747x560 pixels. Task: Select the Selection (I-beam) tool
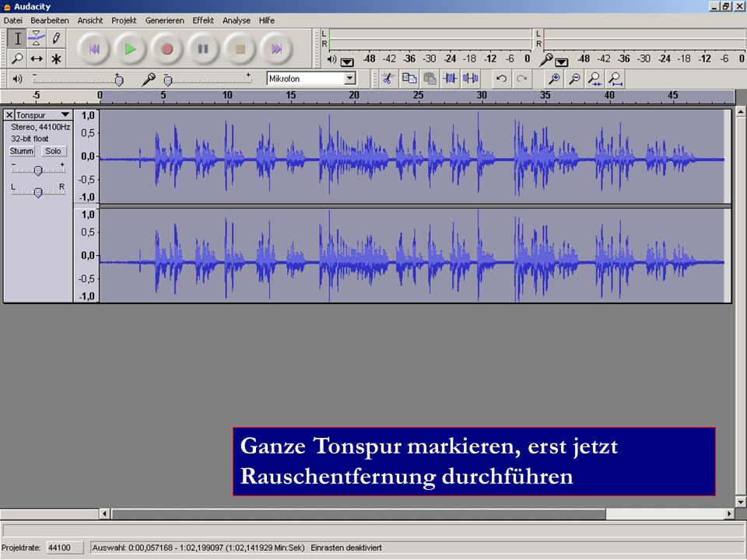pyautogui.click(x=18, y=39)
